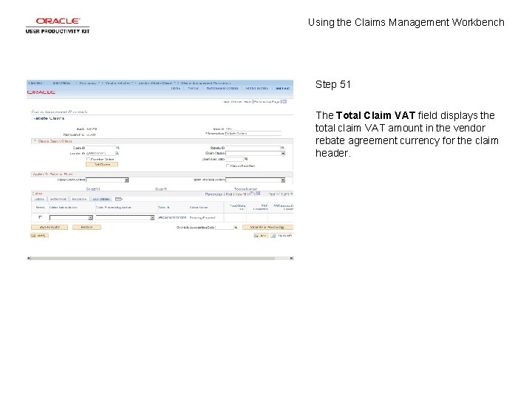Click the Select All link
Viewport: 532px width, 399px height.
pos(93,189)
